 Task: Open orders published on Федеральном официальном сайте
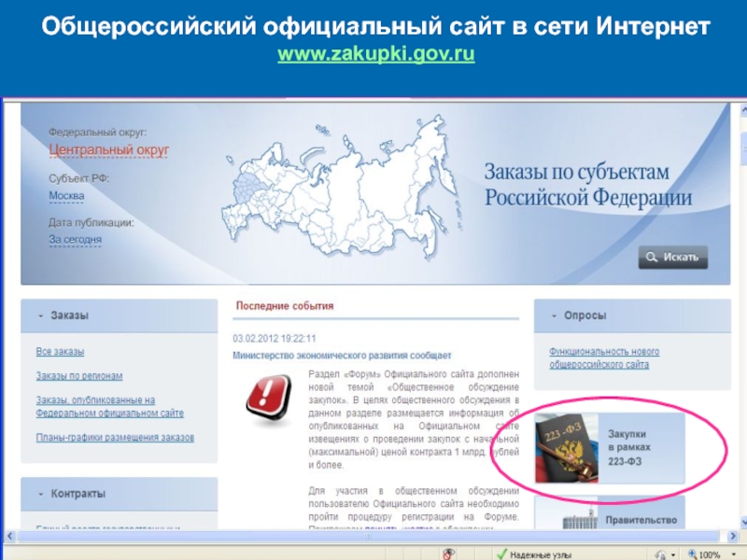(109, 406)
